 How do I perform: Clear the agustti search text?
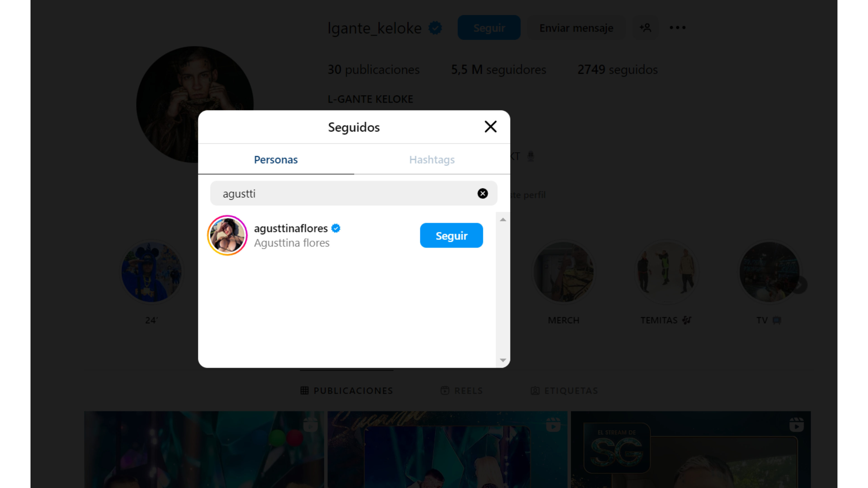(x=483, y=193)
